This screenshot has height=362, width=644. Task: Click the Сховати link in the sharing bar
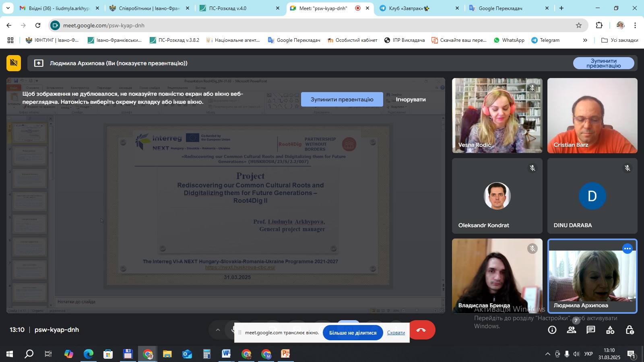tap(396, 333)
